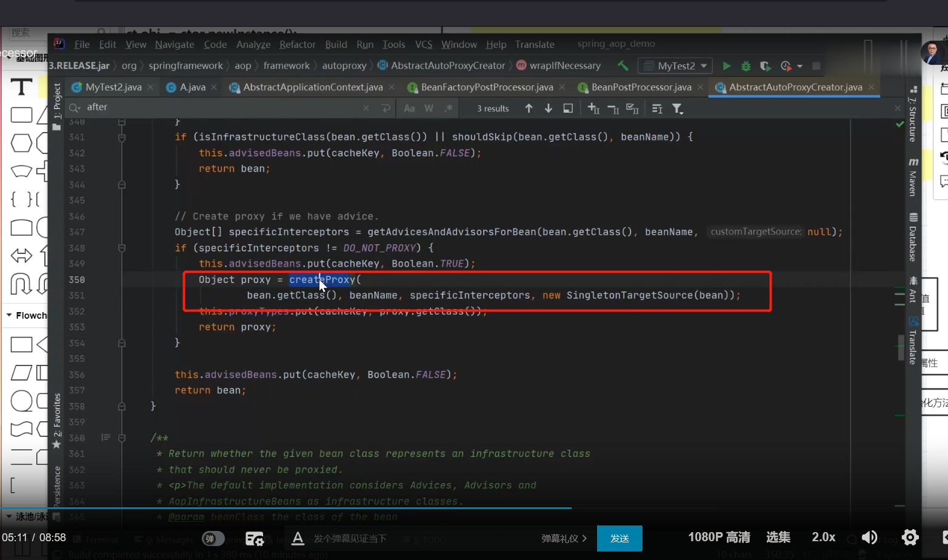Viewport: 948px width, 560px height.
Task: Close the AbstractAutoProxyCreator.java tab
Action: point(872,87)
